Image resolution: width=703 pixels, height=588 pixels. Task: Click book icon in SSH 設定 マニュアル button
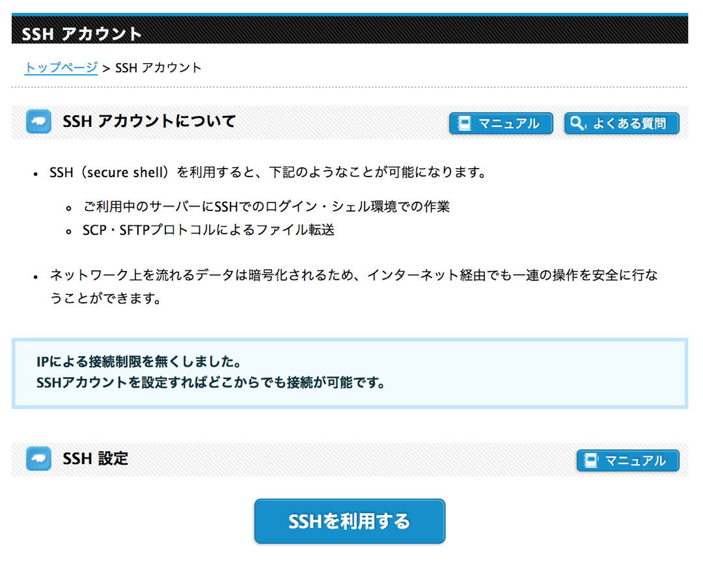click(x=591, y=460)
